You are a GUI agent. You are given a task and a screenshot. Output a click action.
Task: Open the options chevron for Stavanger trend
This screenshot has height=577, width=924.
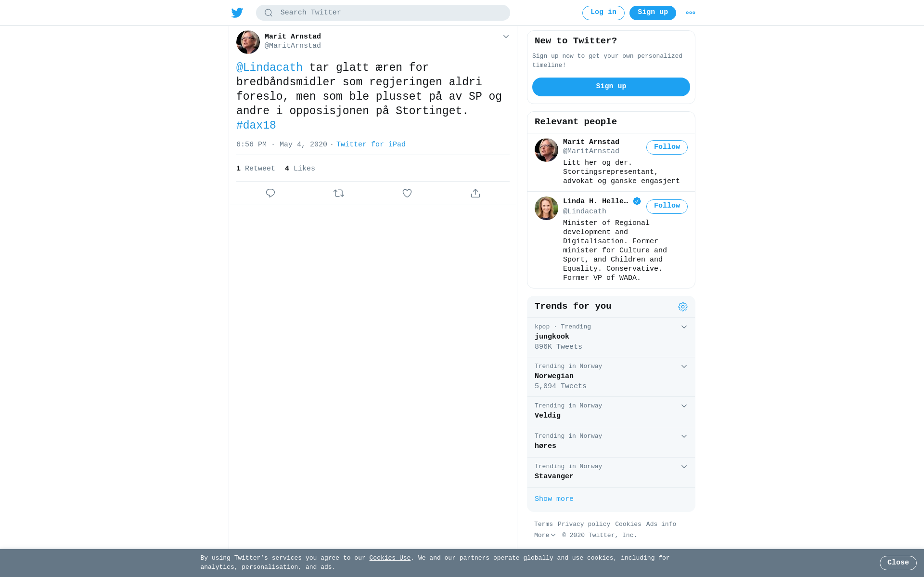pos(684,467)
